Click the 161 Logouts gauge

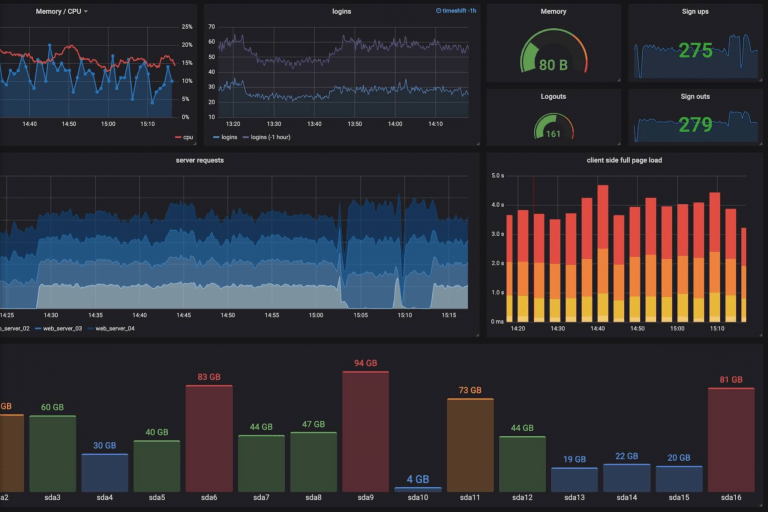553,127
